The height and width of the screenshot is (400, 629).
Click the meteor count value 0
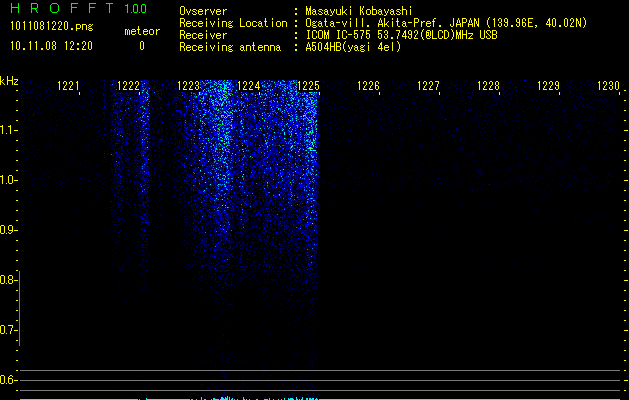142,46
